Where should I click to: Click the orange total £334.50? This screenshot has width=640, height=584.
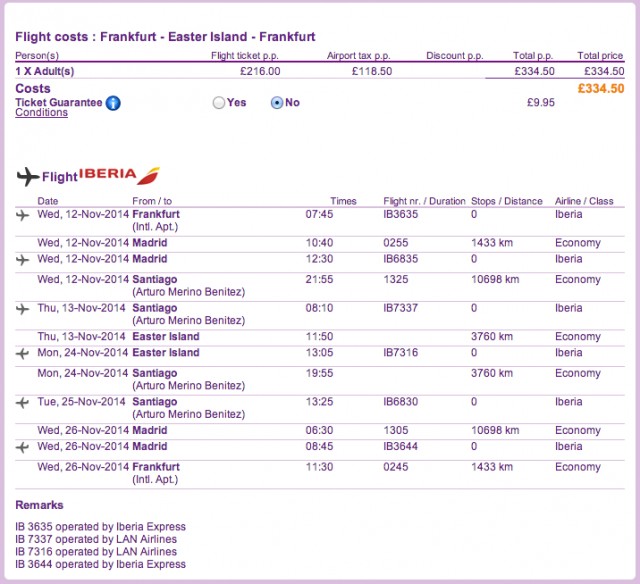pos(601,89)
